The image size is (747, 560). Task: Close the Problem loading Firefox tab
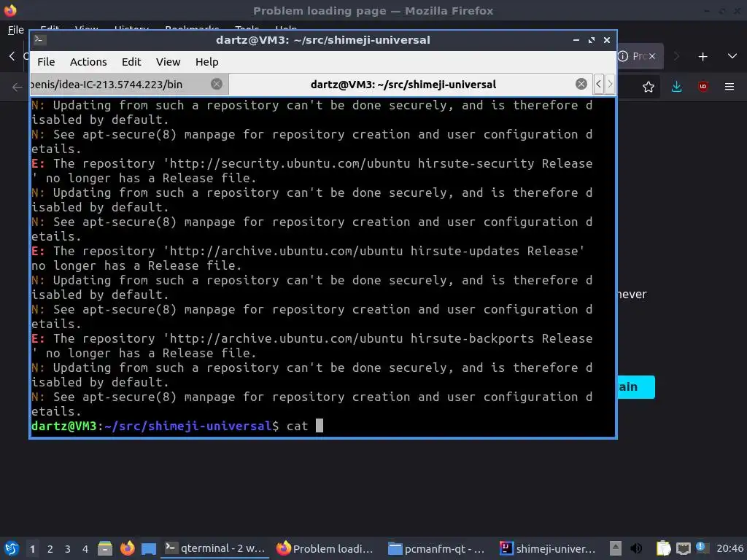click(652, 56)
